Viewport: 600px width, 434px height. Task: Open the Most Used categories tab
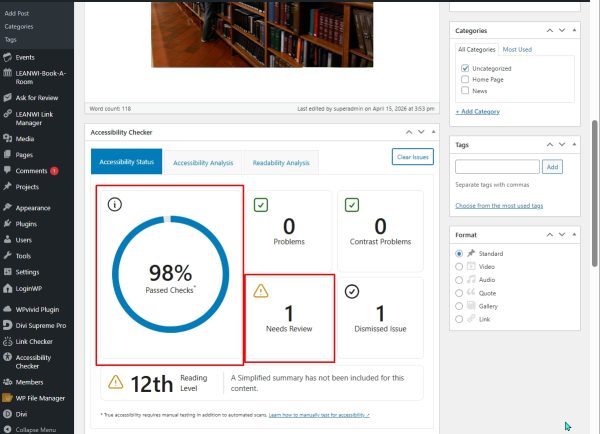click(x=517, y=49)
